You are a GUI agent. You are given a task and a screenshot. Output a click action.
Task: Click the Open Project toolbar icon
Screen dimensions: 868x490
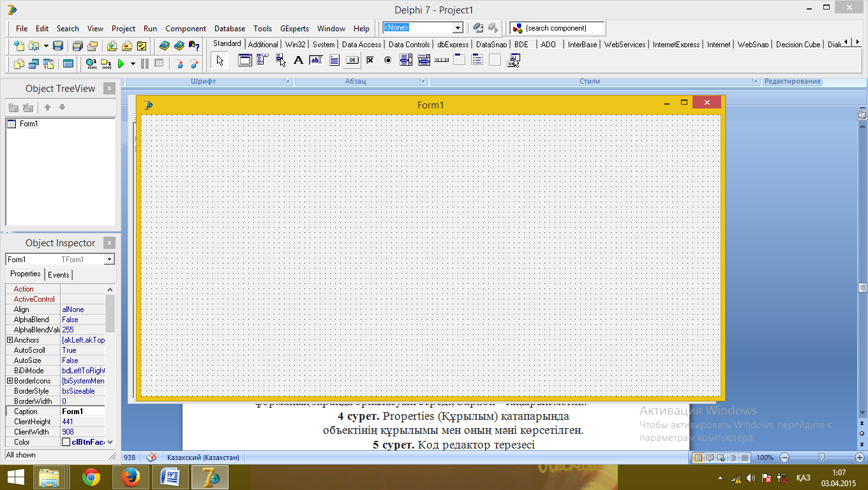pyautogui.click(x=93, y=46)
